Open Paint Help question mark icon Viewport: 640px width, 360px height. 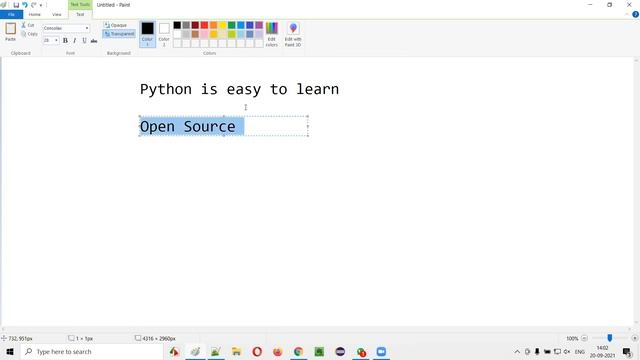coord(635,14)
